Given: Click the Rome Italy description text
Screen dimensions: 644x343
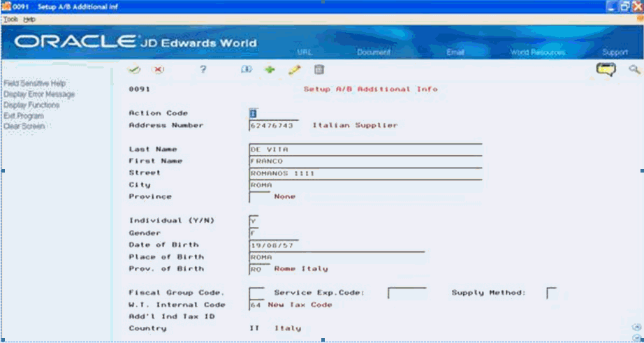Looking at the screenshot, I should [301, 269].
